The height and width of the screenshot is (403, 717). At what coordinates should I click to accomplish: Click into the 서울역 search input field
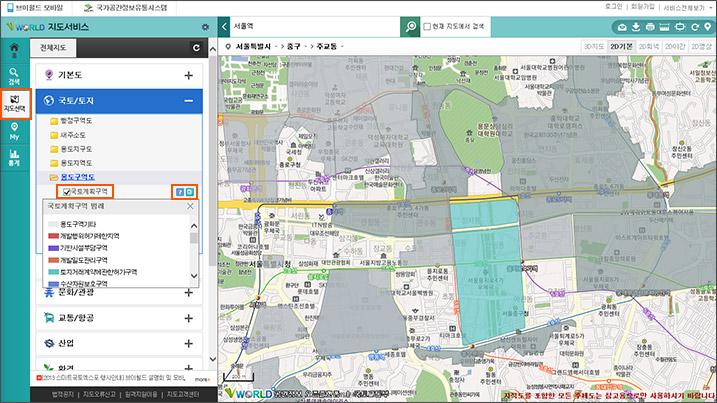[315, 27]
